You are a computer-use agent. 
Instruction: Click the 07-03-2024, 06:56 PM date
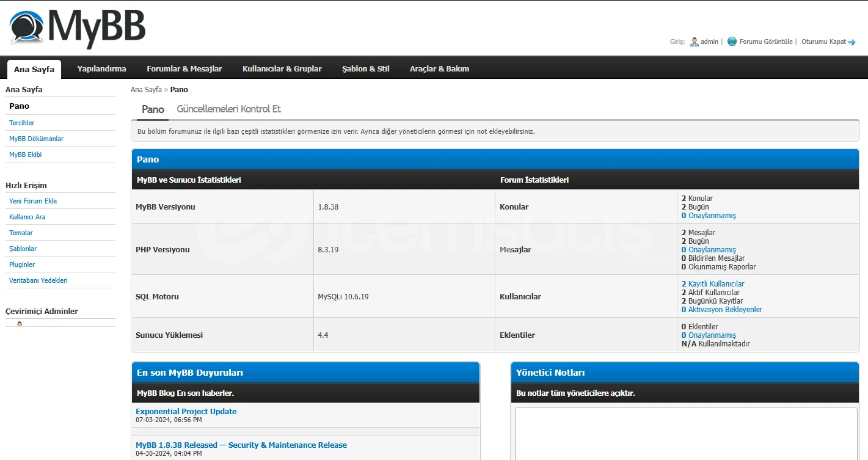tap(169, 420)
